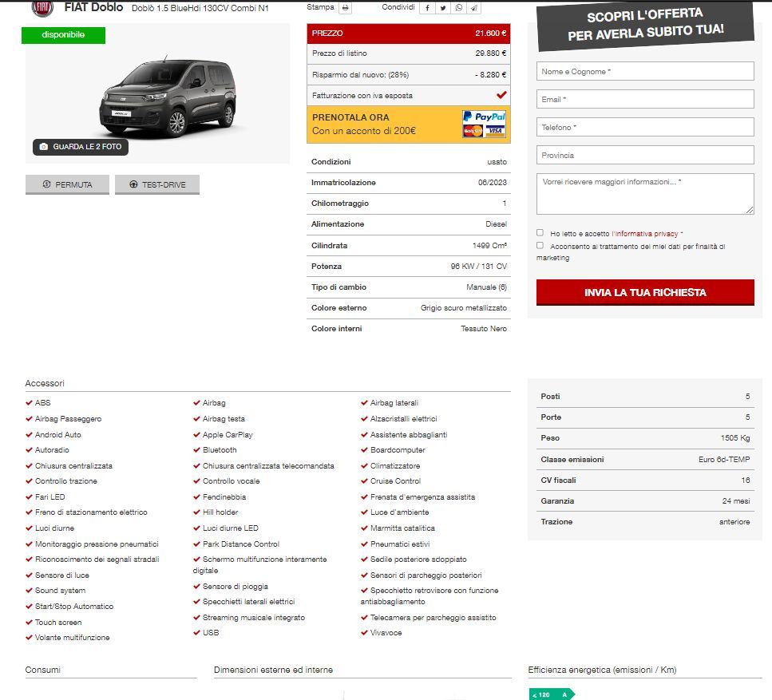Click the camera icon in Guarda le 2 foto
This screenshot has height=700, width=772.
[44, 147]
